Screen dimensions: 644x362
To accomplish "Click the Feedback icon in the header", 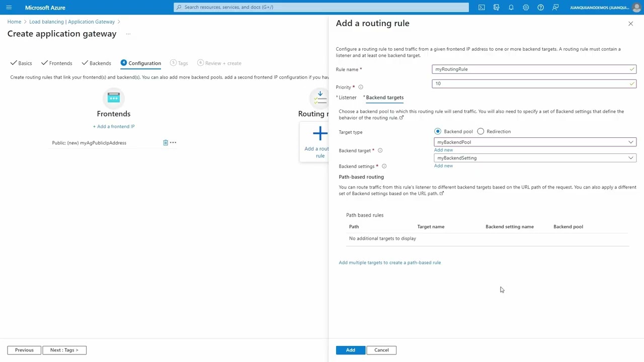I will 555,8.
